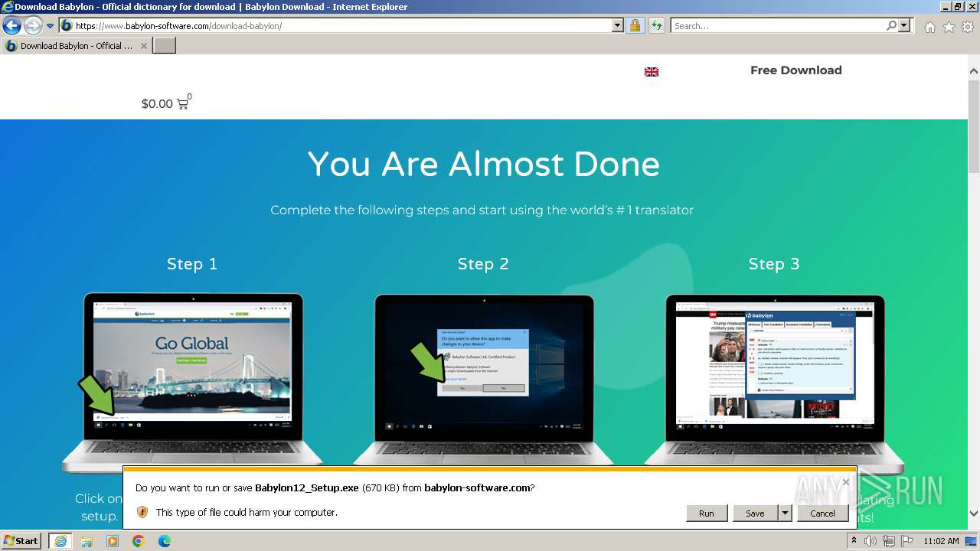Click the 'You Are Almost Done' heading
980x551 pixels.
483,164
